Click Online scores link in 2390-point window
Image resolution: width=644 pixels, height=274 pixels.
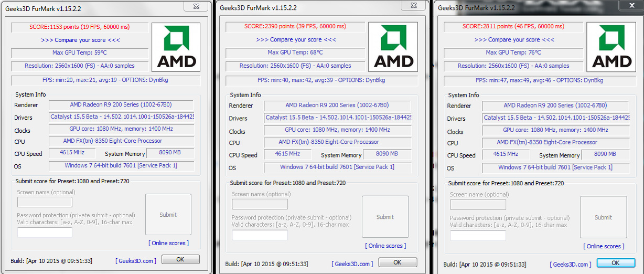coord(385,246)
